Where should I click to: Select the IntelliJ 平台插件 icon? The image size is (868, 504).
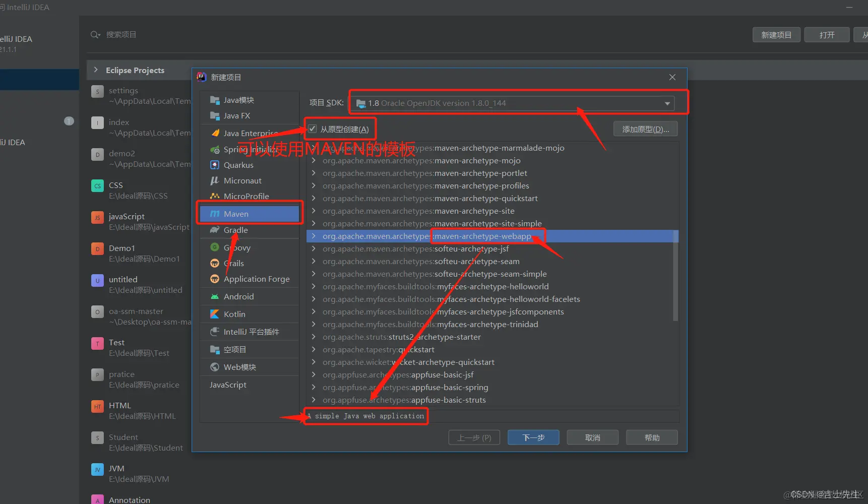click(215, 332)
